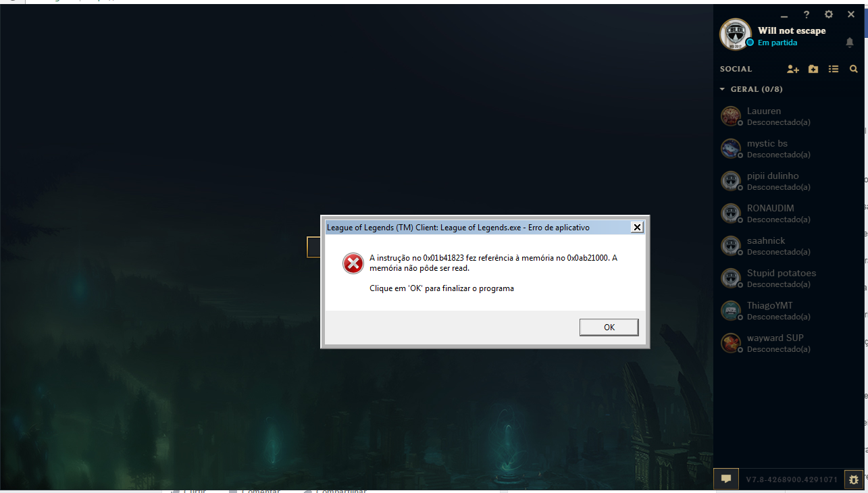This screenshot has height=493, width=868.
Task: Click RONAUDIM's avatar icon
Action: coord(731,213)
